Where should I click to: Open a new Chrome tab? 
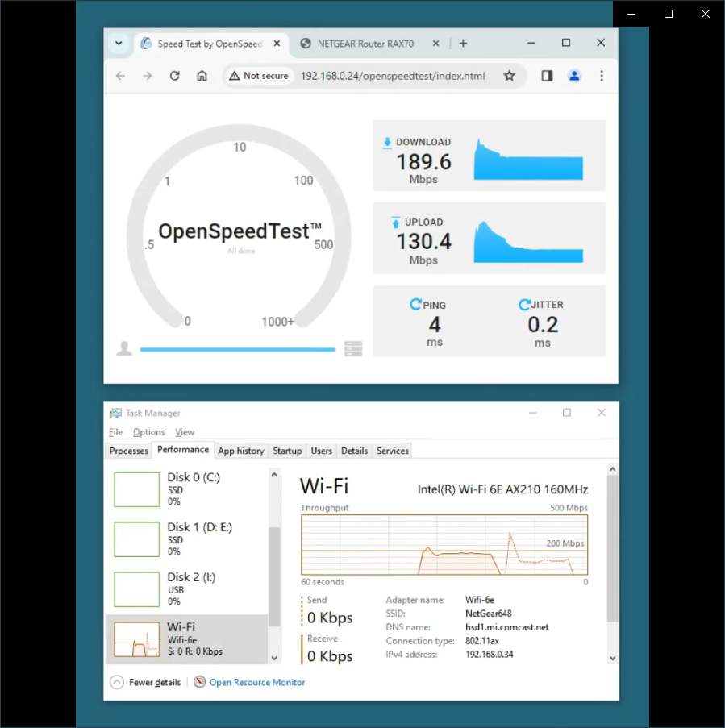(463, 44)
